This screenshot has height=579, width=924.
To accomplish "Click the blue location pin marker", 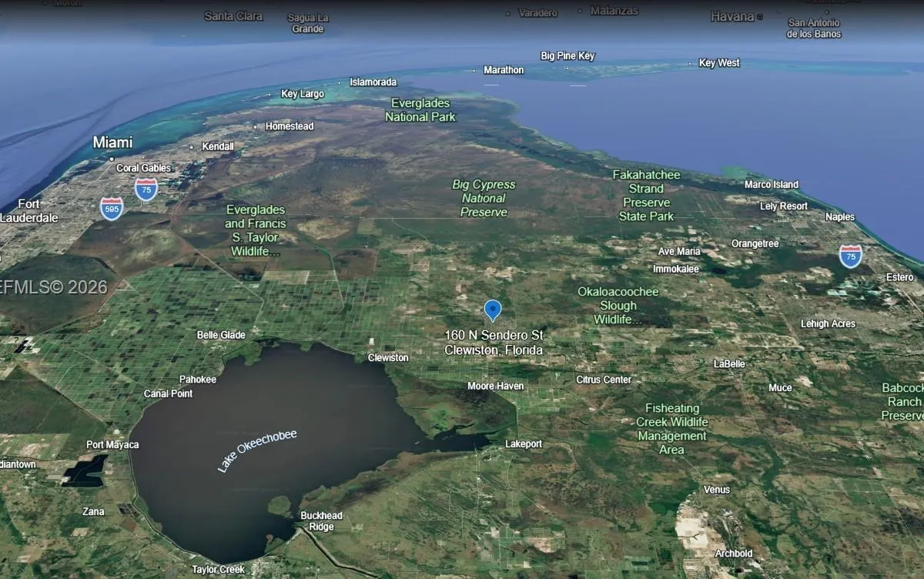I will pos(493,310).
